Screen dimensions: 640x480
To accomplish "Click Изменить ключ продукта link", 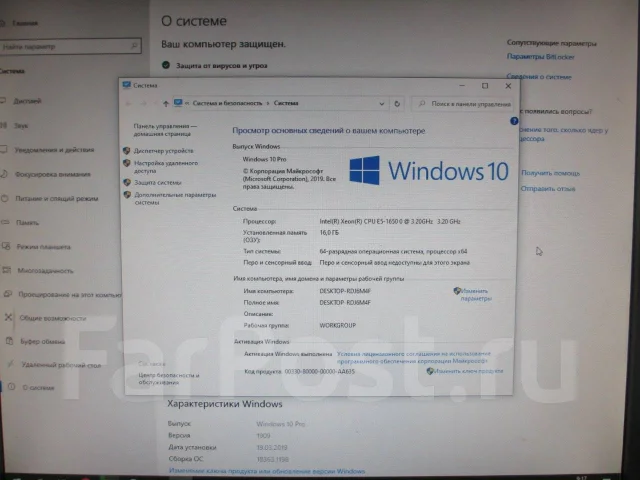I will [x=468, y=371].
